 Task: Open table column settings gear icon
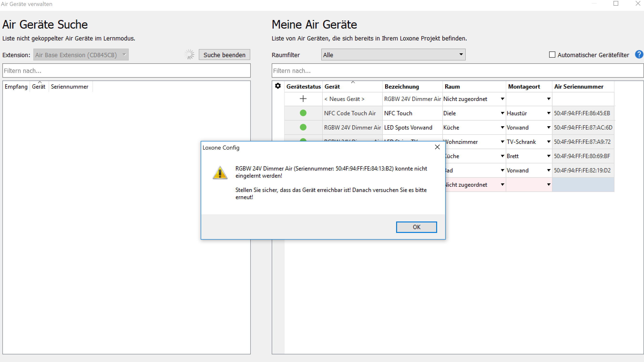pyautogui.click(x=278, y=86)
